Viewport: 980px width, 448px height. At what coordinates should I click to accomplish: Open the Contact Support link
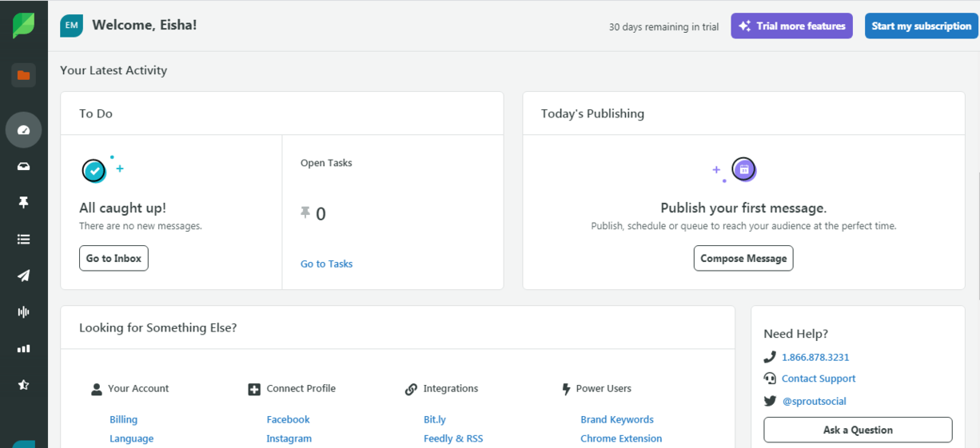coord(819,379)
